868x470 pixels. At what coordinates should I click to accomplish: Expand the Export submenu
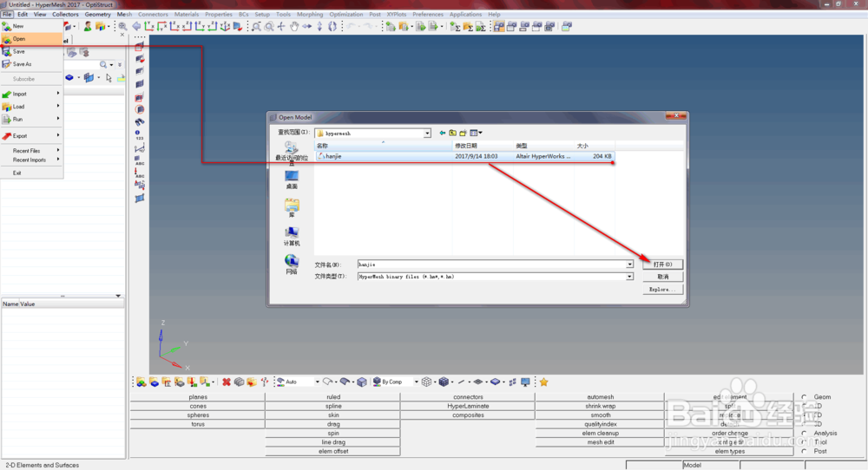[31, 136]
